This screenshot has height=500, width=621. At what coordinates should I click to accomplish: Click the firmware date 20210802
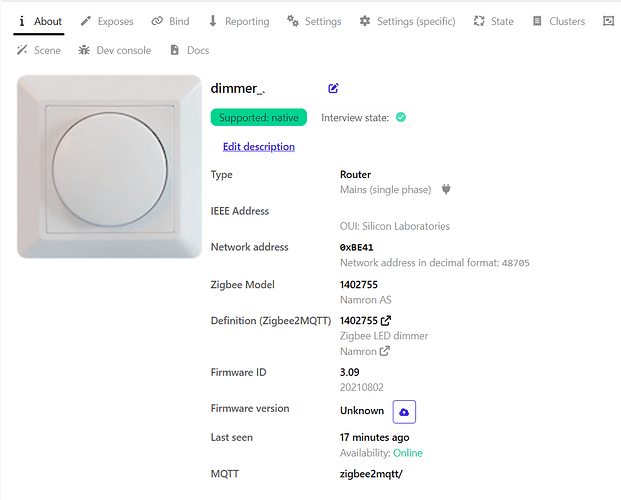point(362,387)
